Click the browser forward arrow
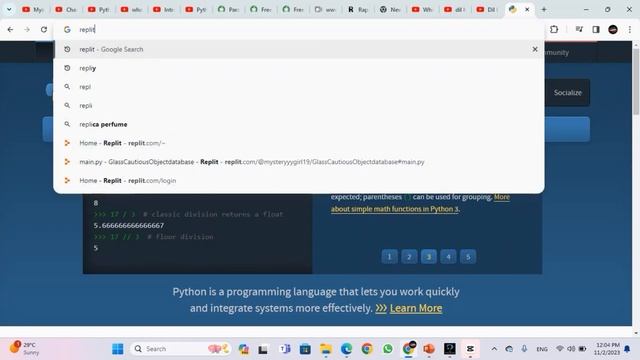Image resolution: width=640 pixels, height=360 pixels. [x=27, y=29]
